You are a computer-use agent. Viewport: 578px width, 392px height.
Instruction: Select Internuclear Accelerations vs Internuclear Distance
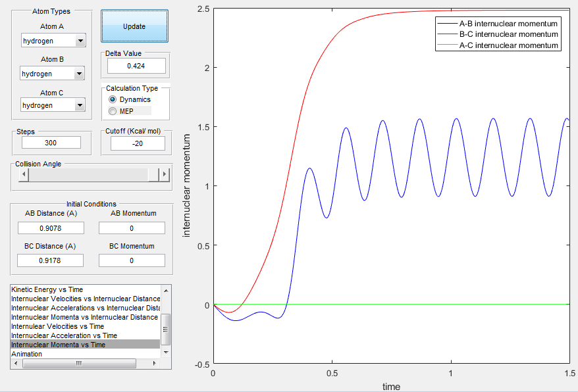[x=85, y=308]
